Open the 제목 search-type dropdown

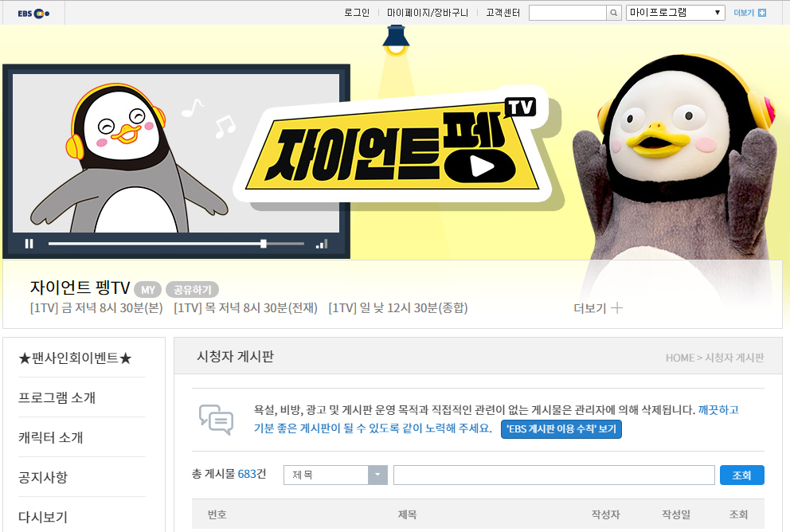click(x=335, y=475)
